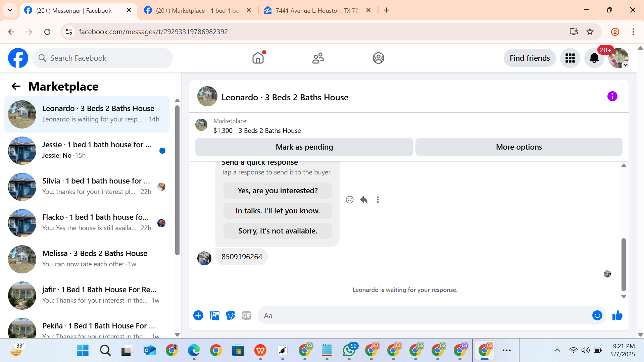Open more actions plus icon in composer

click(198, 315)
